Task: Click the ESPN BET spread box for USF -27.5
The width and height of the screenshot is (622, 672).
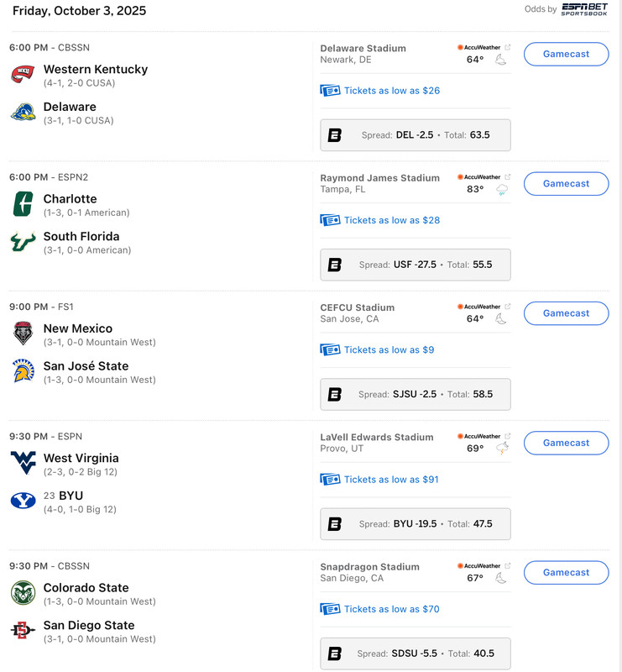Action: point(416,265)
